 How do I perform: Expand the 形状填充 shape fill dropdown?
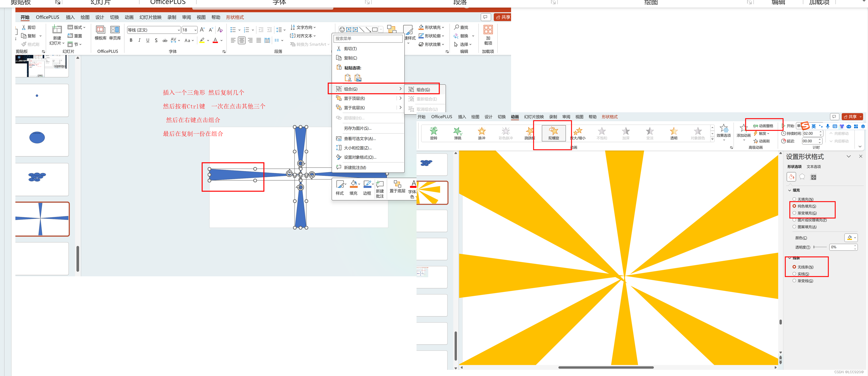pyautogui.click(x=443, y=27)
